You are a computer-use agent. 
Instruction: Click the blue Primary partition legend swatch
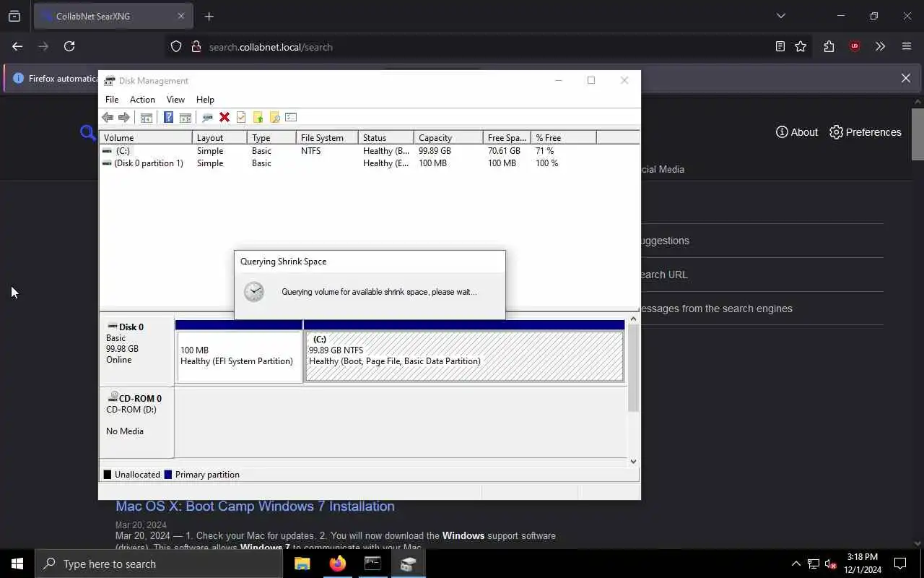pos(168,475)
